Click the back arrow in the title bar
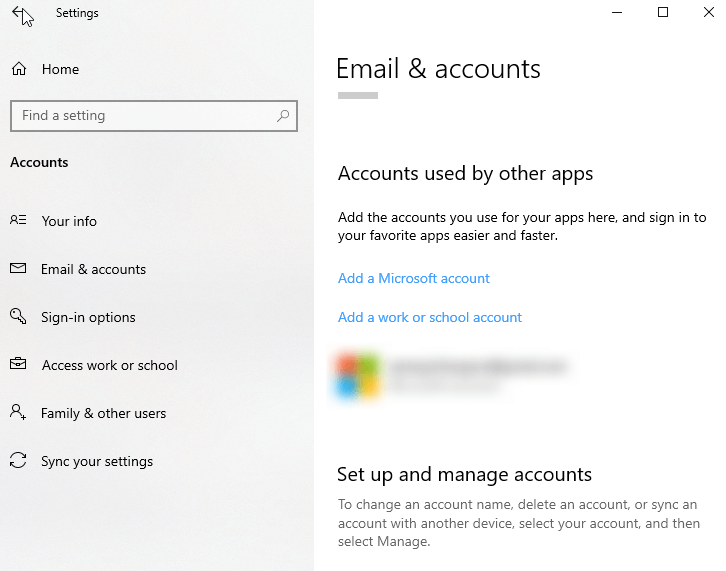 point(19,14)
